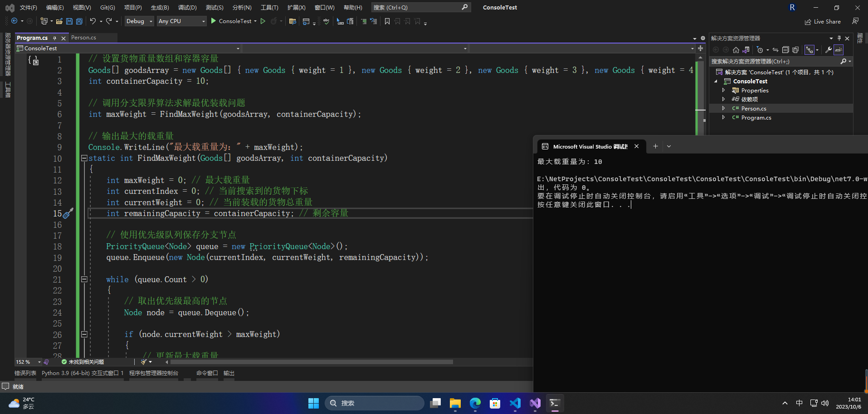
Task: Uncomment the selected lines icon
Action: pyautogui.click(x=374, y=21)
